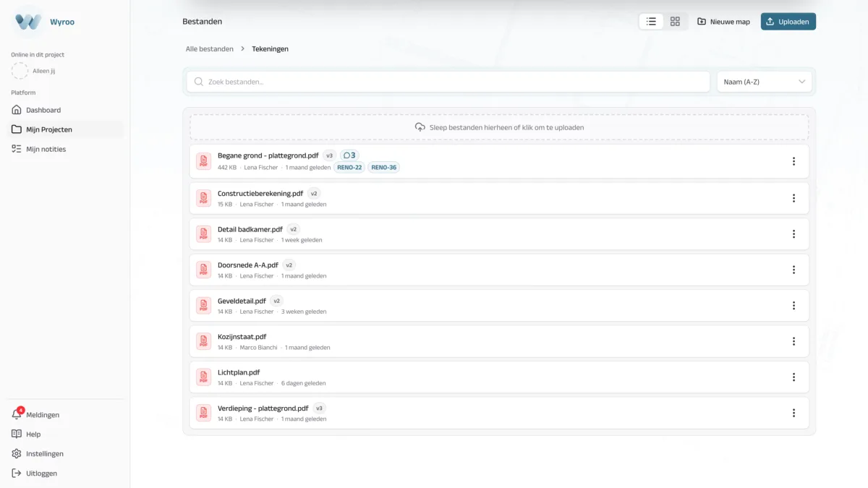This screenshot has height=488, width=868.
Task: Click the RENO-36 tag
Action: click(383, 167)
